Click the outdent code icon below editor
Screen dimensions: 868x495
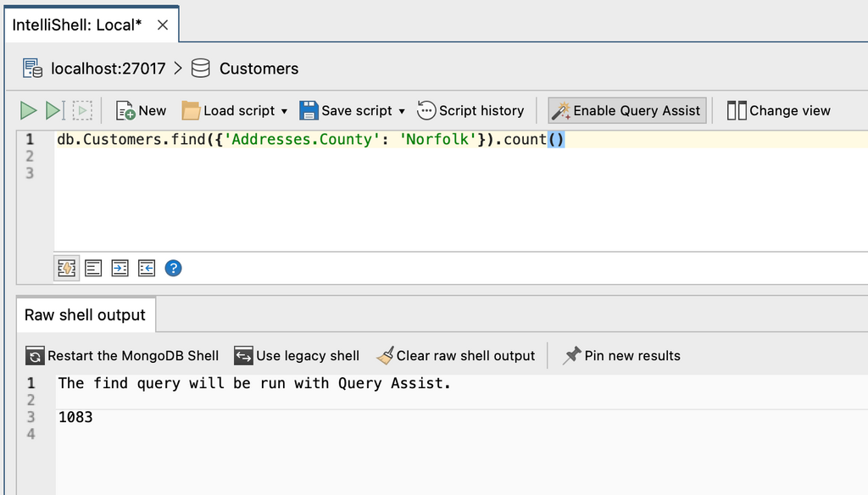(146, 269)
